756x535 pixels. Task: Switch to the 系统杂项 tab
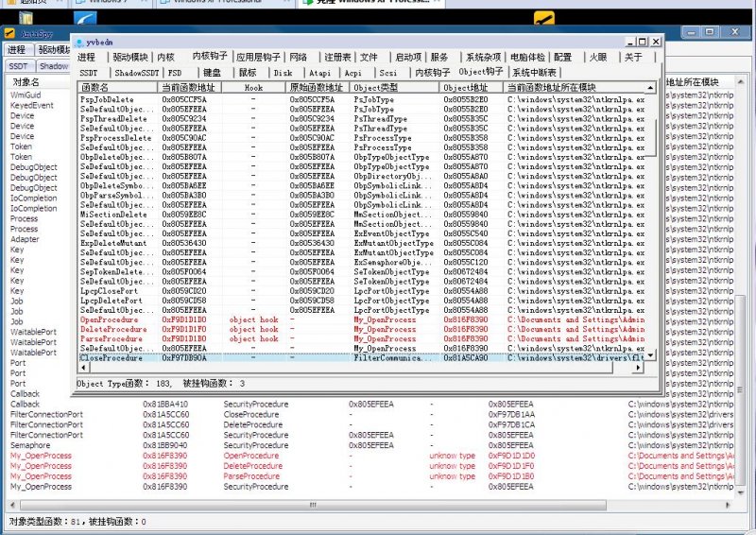483,57
